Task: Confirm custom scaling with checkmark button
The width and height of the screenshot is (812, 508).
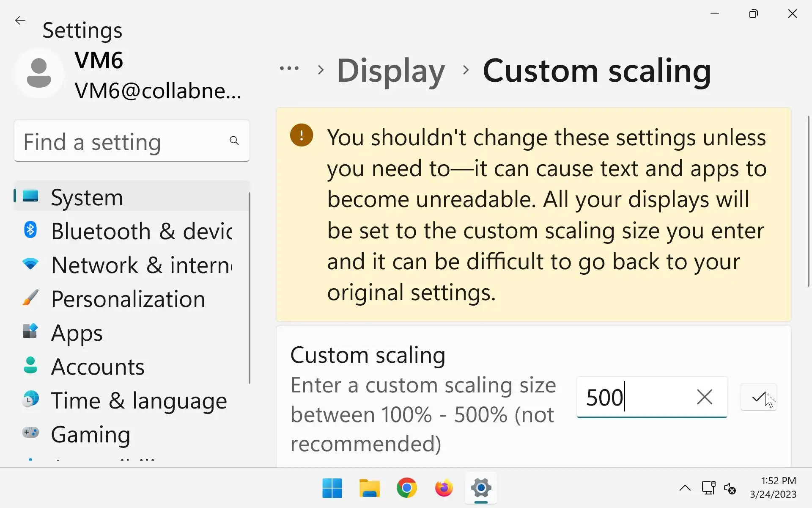Action: click(758, 397)
